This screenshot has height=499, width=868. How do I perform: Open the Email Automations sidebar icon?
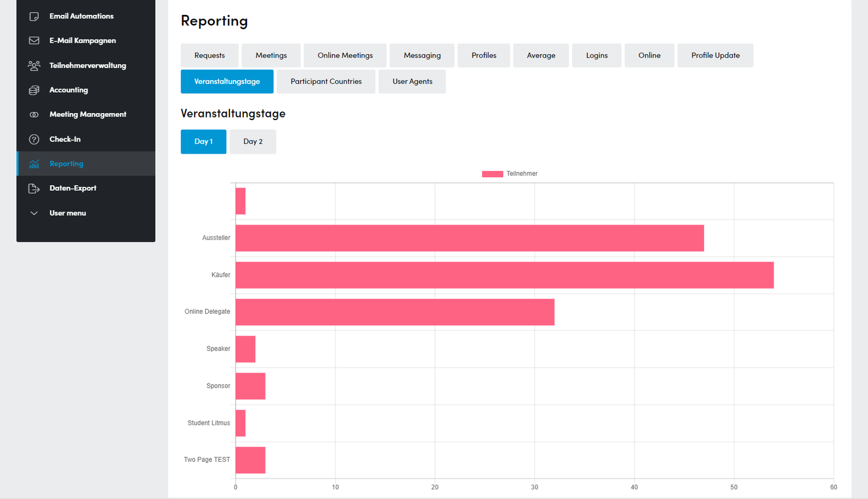click(x=34, y=16)
